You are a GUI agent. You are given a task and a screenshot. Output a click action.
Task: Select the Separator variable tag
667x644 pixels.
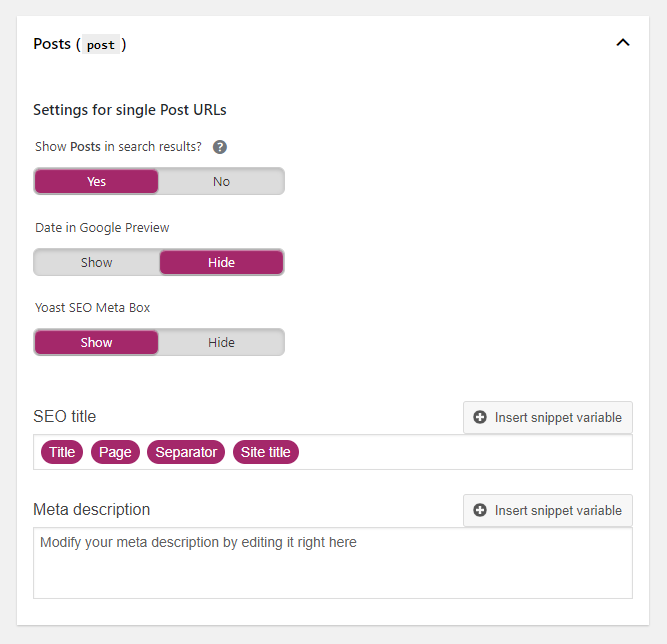coord(186,452)
